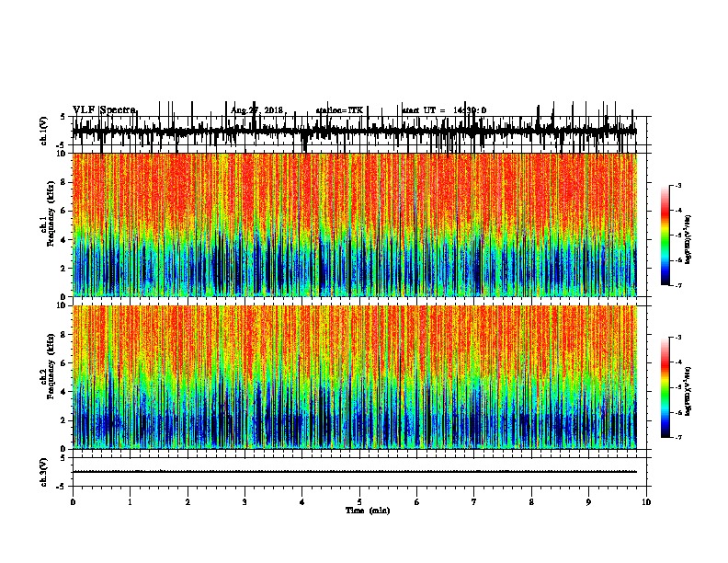The width and height of the screenshot is (728, 563).
Task: Click time-axis tick label '8'
Action: 531,502
